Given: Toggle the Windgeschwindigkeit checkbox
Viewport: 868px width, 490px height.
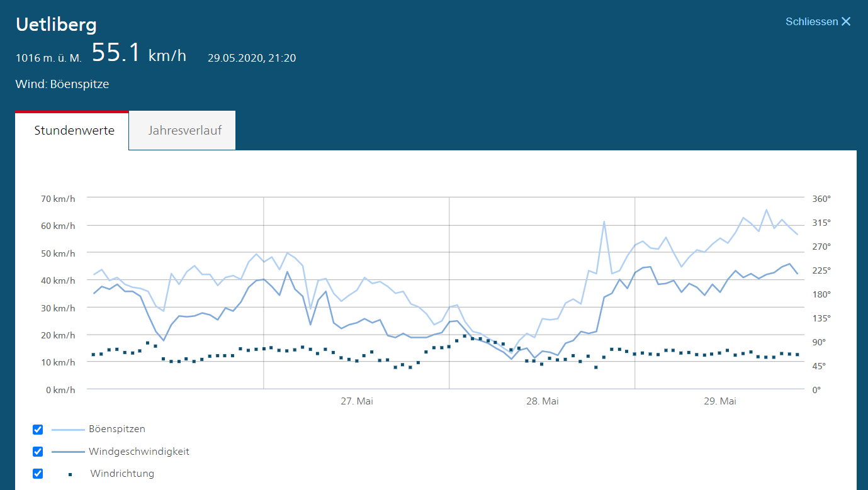Looking at the screenshot, I should click(x=38, y=452).
